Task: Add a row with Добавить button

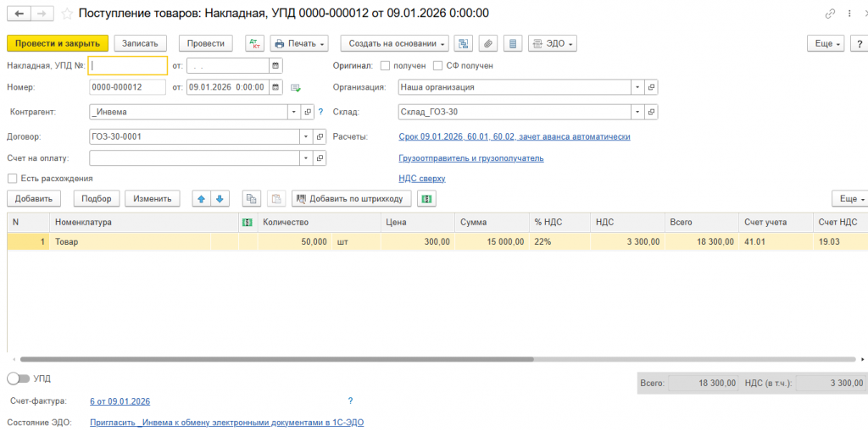Action: (34, 199)
